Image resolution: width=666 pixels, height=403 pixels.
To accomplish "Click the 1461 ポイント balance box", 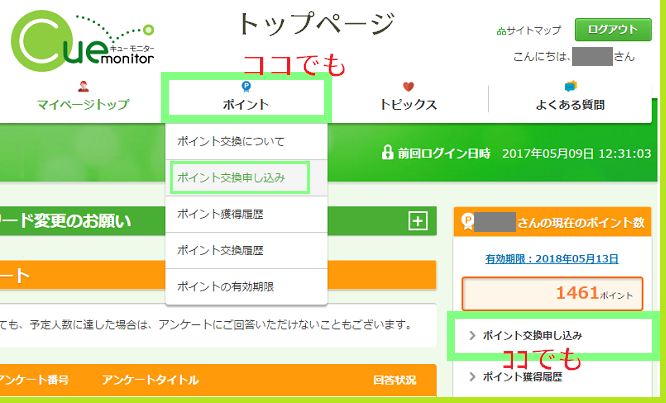I will pos(552,293).
